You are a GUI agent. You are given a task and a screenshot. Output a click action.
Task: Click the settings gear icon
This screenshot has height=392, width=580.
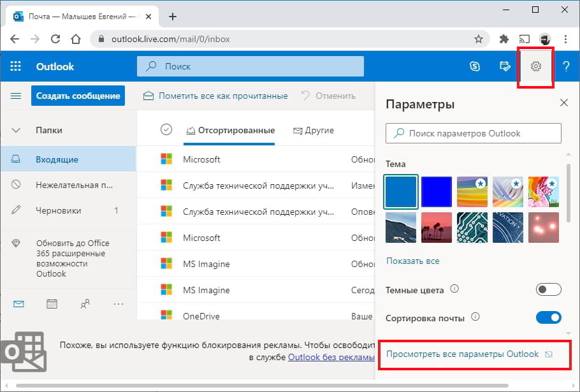[535, 66]
